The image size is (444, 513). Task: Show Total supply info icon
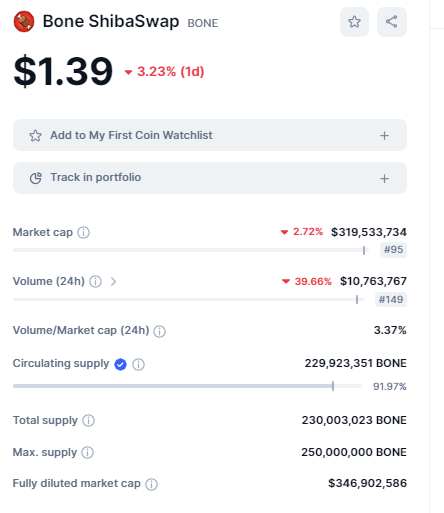pyautogui.click(x=89, y=421)
